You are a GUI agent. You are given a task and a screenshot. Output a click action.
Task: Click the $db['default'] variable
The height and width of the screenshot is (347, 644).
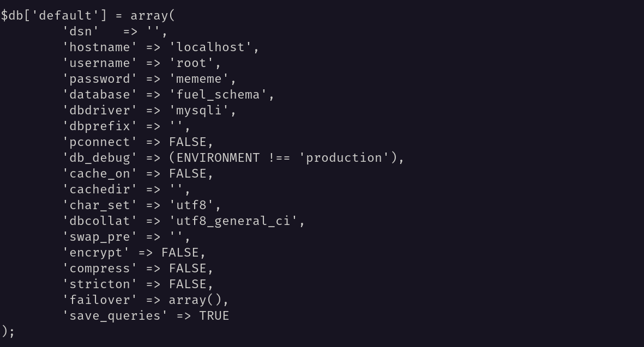54,16
